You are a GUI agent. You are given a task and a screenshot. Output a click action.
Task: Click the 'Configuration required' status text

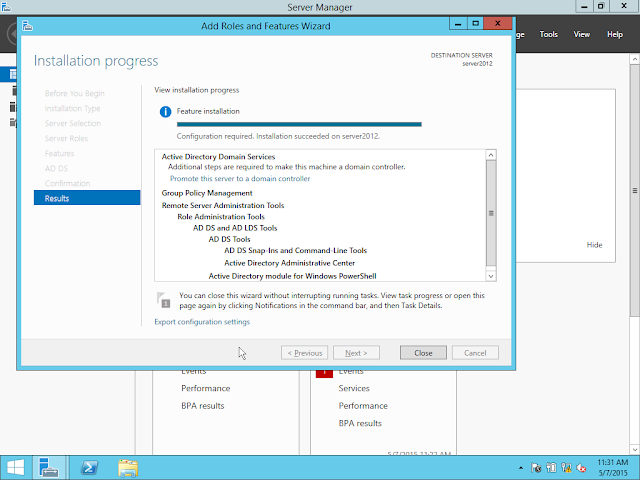[278, 136]
